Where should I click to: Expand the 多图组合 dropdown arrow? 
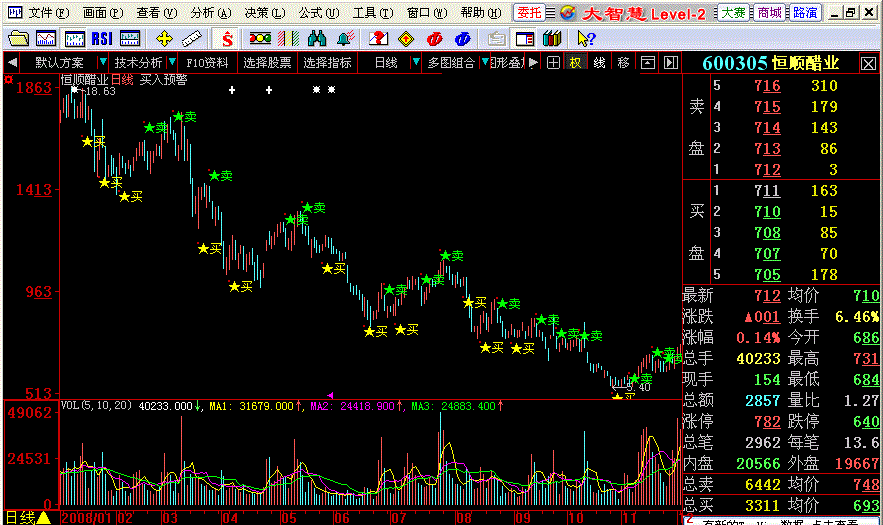coord(484,62)
